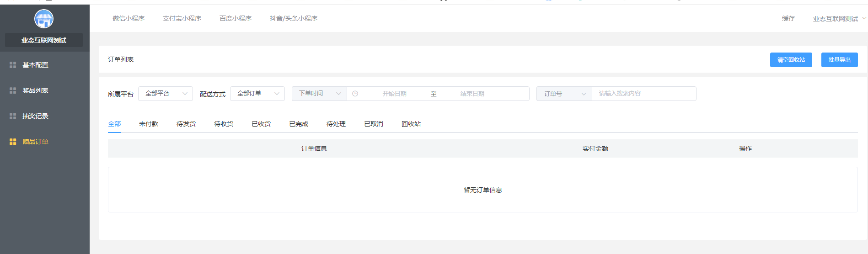
Task: Open the 全部订单 delivery method dropdown
Action: coord(257,94)
